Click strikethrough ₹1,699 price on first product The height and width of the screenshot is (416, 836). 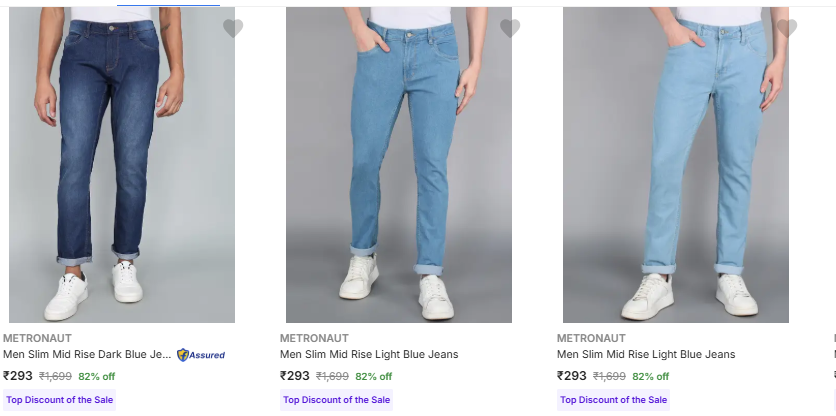(55, 377)
